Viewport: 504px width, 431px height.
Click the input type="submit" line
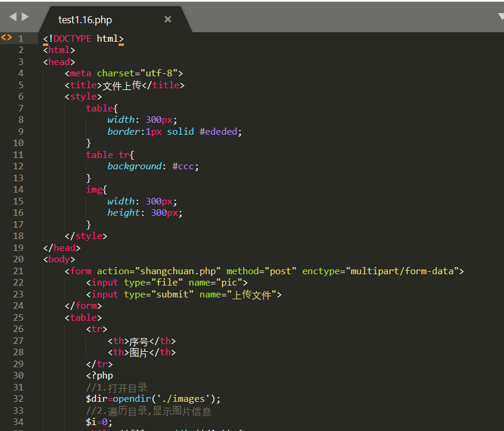tap(183, 294)
